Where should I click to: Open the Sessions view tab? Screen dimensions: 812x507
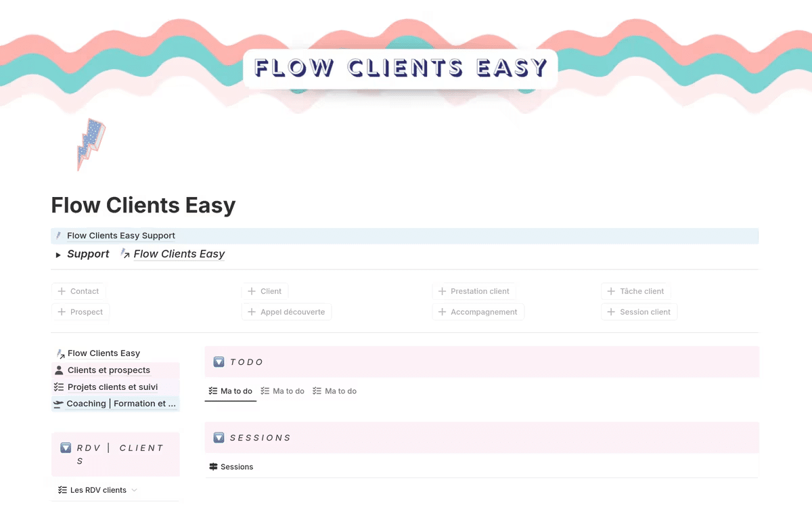[231, 467]
